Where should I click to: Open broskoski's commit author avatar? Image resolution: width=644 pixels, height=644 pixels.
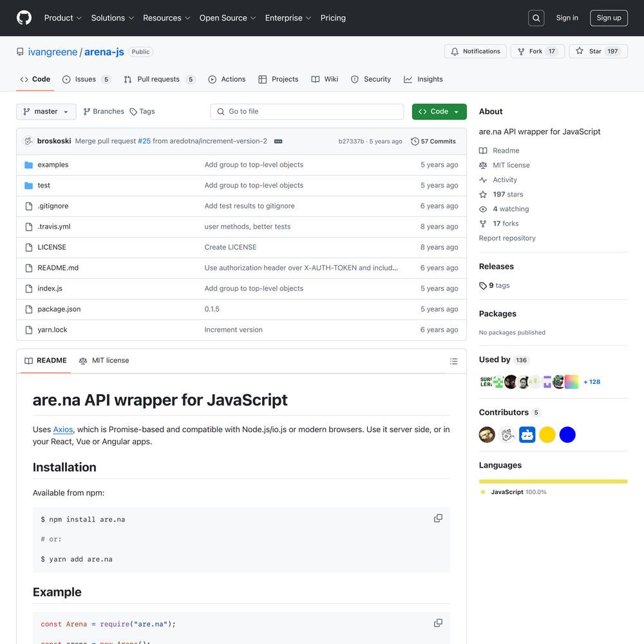click(28, 141)
